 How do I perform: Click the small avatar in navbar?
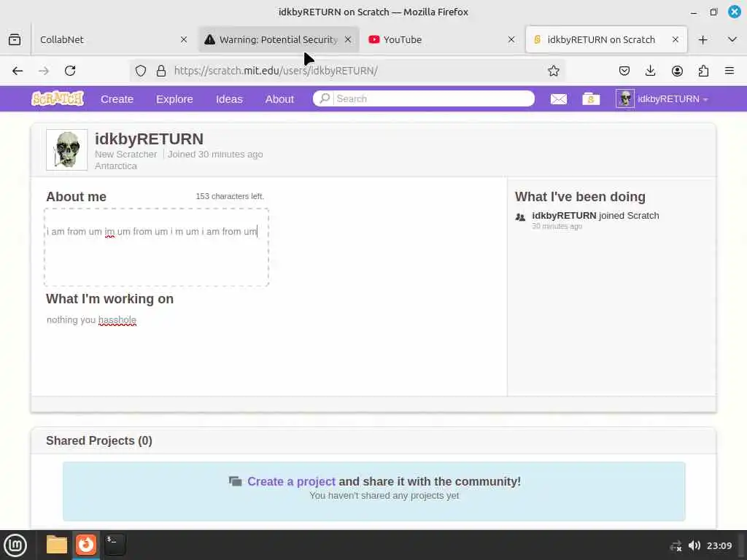[625, 99]
